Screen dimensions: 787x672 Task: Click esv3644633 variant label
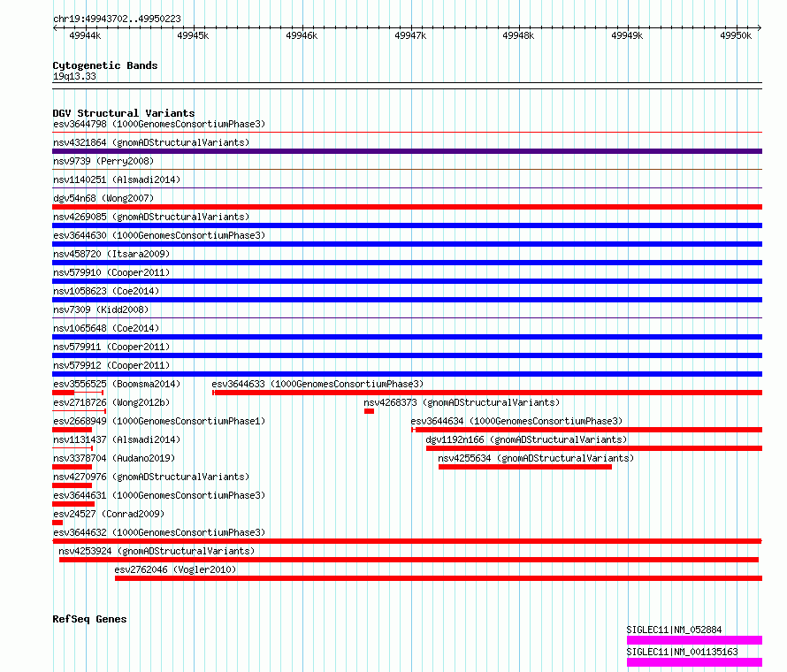tap(317, 384)
